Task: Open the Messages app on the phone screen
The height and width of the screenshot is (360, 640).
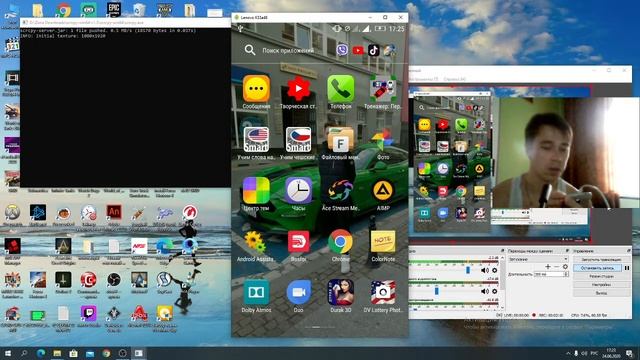Action: (256, 89)
